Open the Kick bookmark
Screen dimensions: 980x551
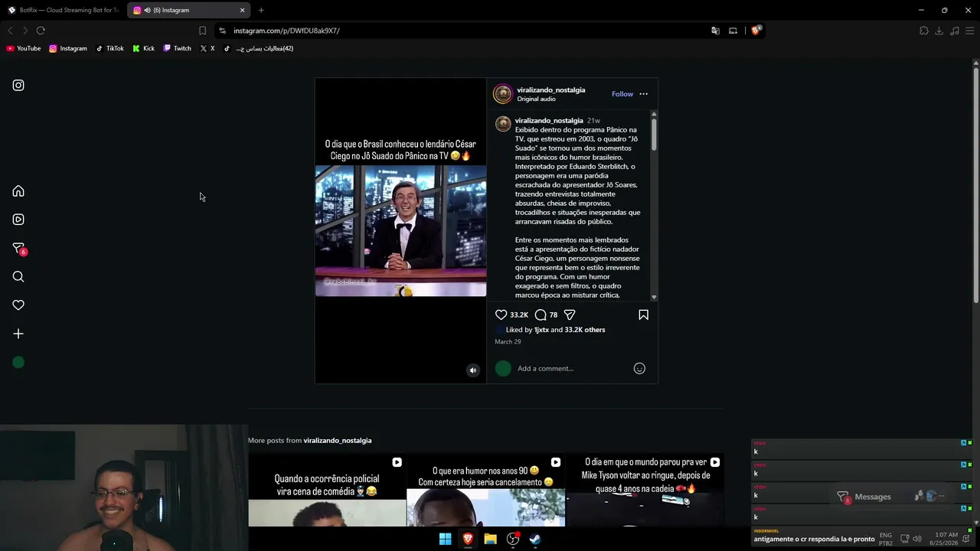click(143, 48)
